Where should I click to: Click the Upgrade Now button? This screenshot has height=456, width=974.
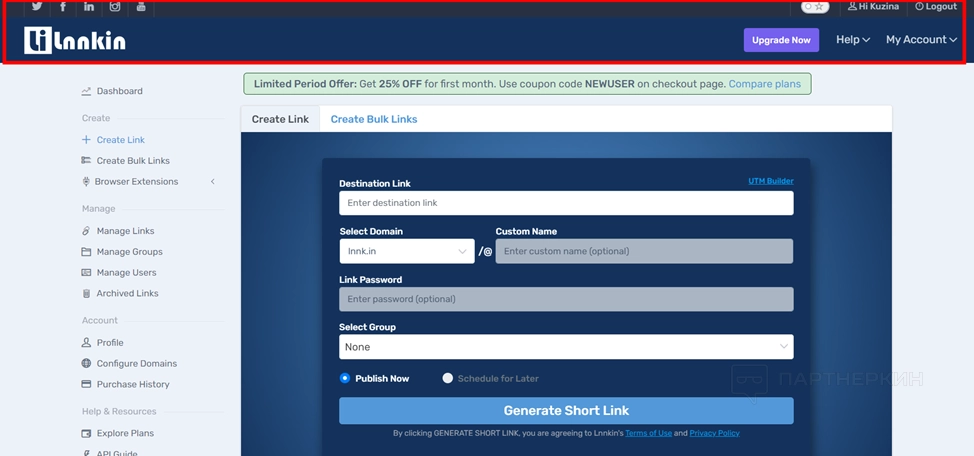781,40
